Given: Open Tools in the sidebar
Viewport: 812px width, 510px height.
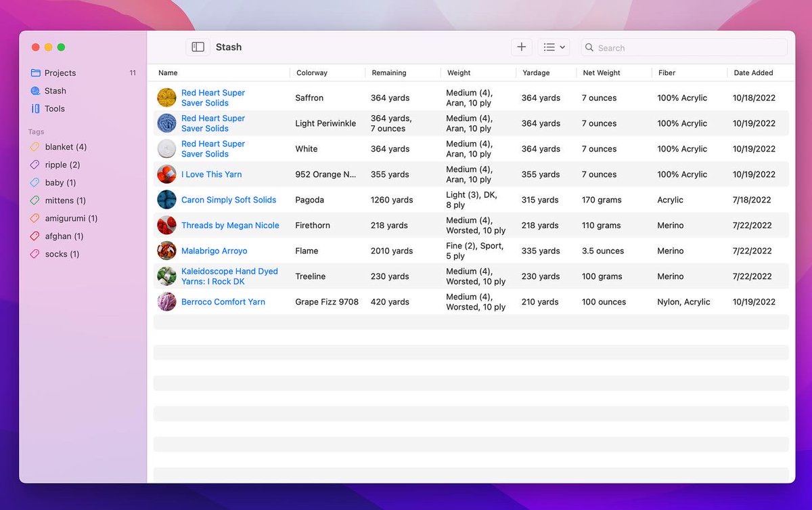Looking at the screenshot, I should coord(55,108).
